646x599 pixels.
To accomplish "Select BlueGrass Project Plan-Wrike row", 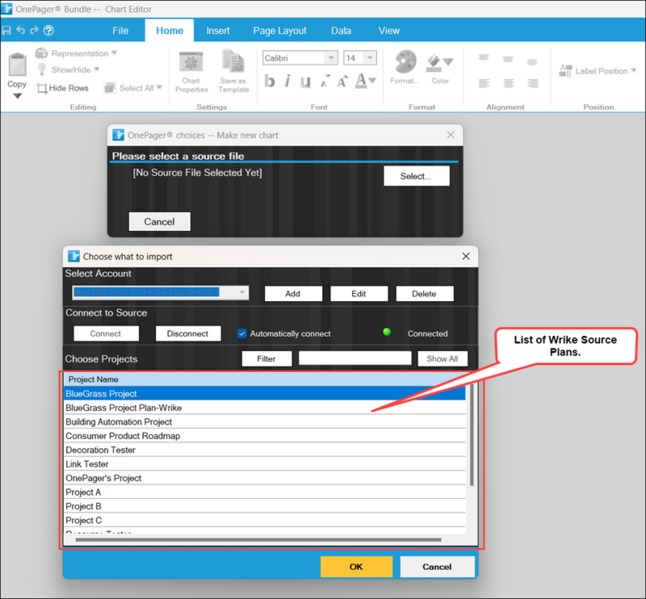I will (x=265, y=407).
